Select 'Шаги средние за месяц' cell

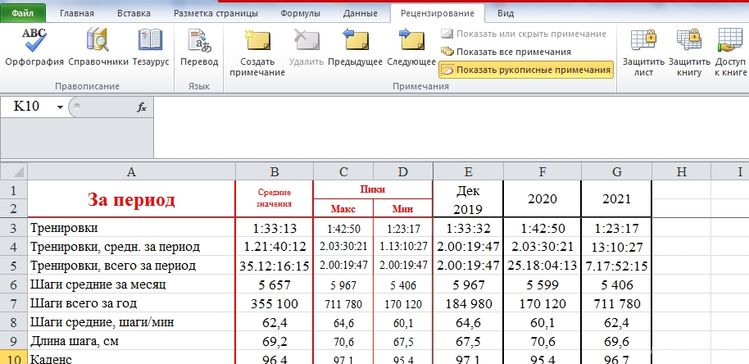click(x=131, y=285)
